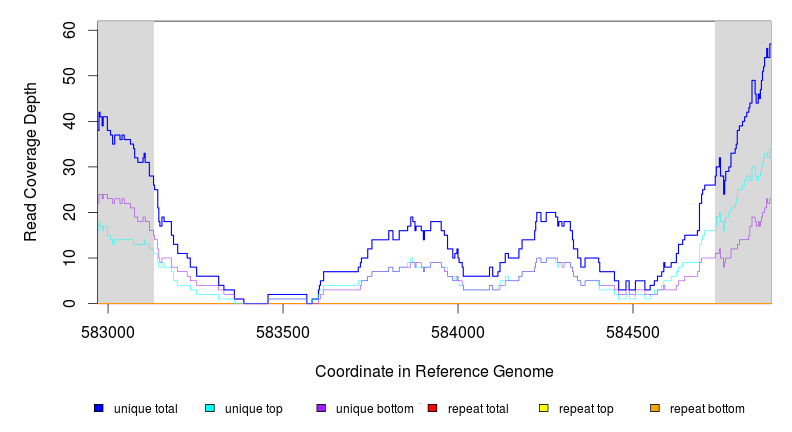
Task: Select the "unique total" legend label
Action: pyautogui.click(x=146, y=409)
